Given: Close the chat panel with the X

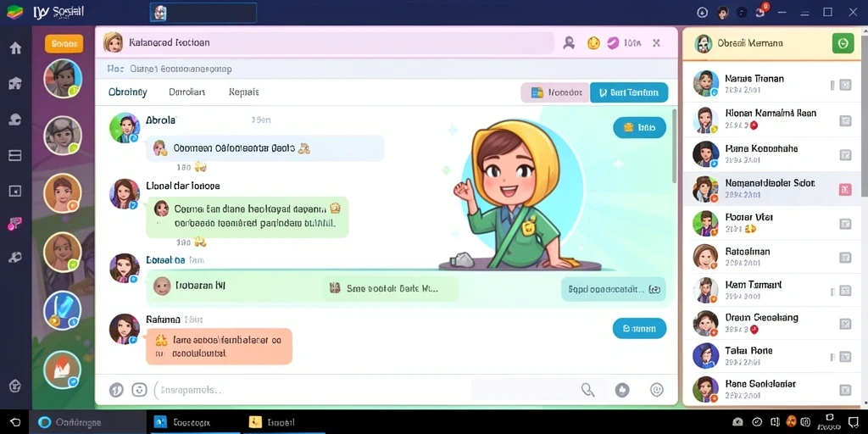Looking at the screenshot, I should click(657, 42).
